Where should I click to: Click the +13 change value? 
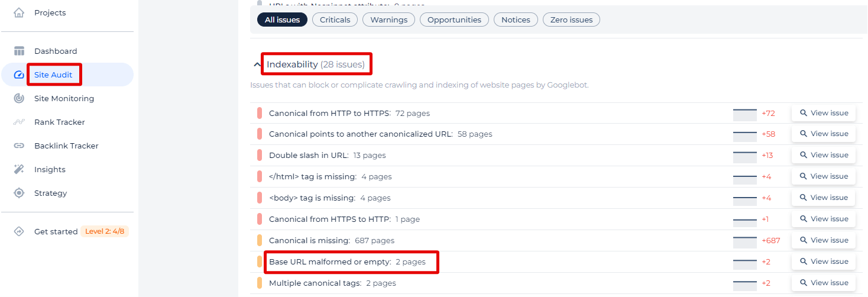[767, 156]
